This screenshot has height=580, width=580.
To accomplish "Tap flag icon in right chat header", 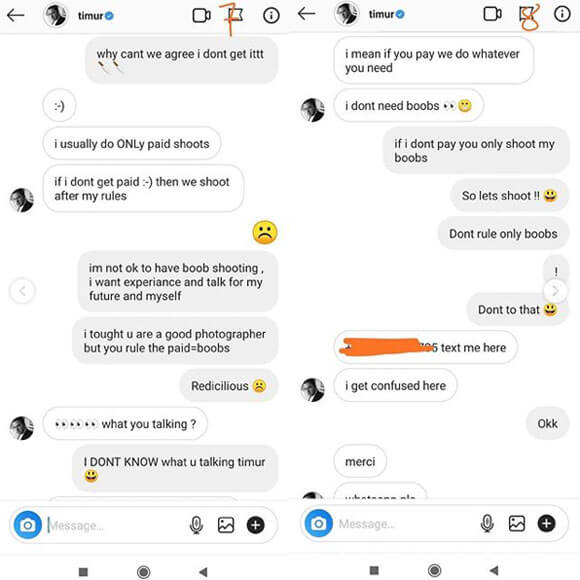I will tap(528, 15).
